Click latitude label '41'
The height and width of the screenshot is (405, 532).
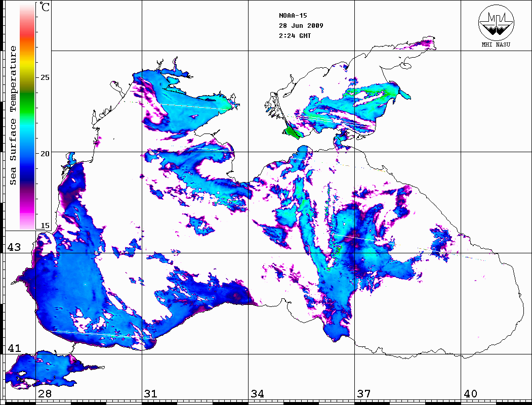coord(14,348)
